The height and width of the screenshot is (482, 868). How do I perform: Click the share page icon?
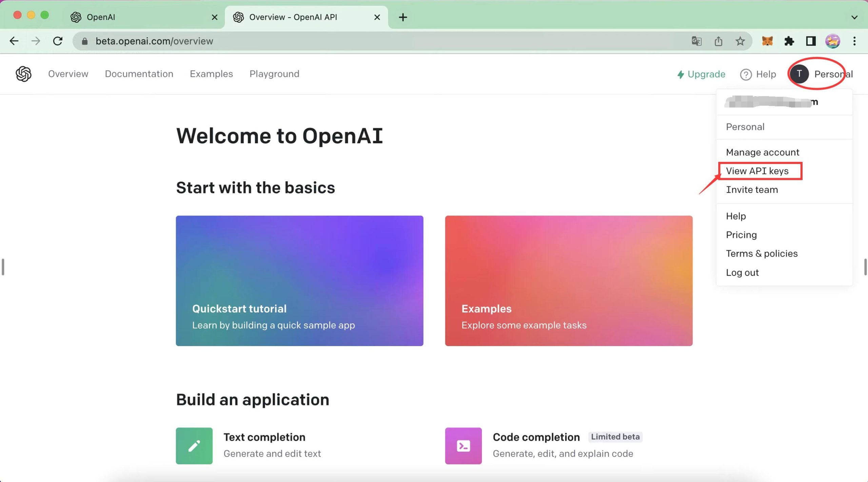[718, 41]
